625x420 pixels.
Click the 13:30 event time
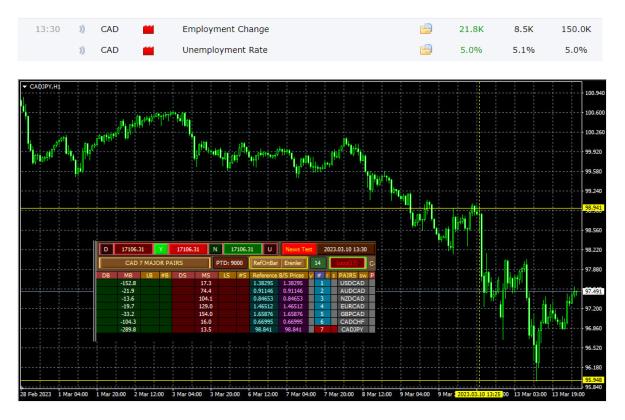48,29
